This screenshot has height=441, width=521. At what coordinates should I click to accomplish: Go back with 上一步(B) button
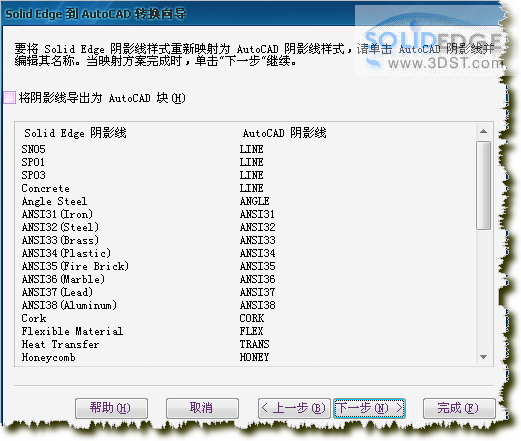[x=294, y=408]
